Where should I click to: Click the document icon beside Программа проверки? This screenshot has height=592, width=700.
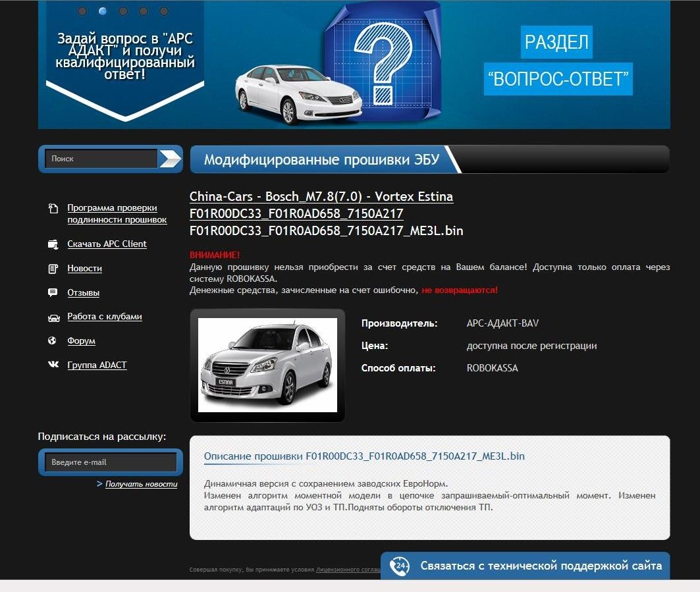(x=53, y=209)
